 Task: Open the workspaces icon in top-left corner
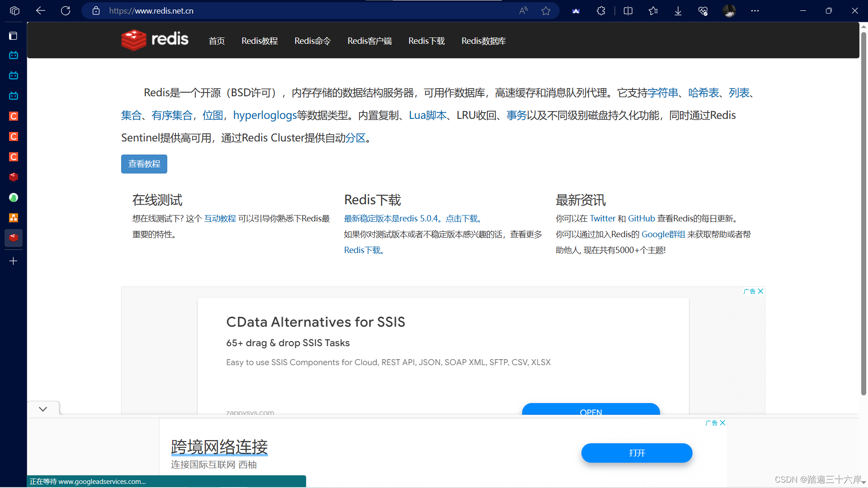[x=14, y=11]
